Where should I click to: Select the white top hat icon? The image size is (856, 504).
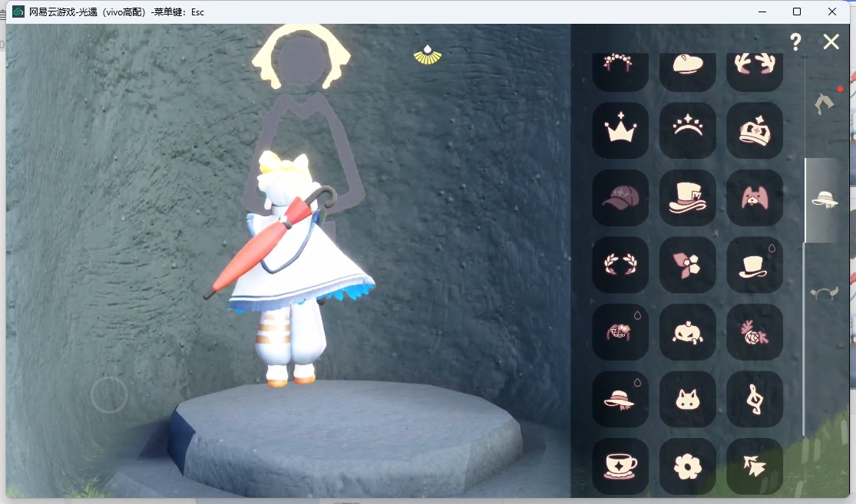coord(755,265)
